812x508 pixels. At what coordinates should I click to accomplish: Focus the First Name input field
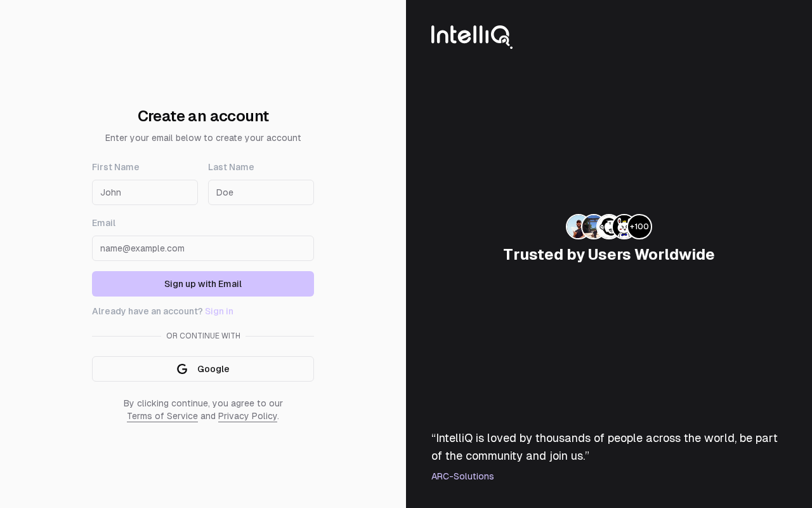click(x=145, y=192)
